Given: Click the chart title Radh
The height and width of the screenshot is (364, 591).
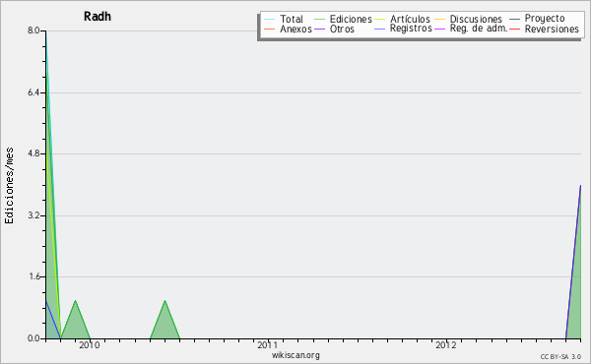Looking at the screenshot, I should pyautogui.click(x=98, y=17).
